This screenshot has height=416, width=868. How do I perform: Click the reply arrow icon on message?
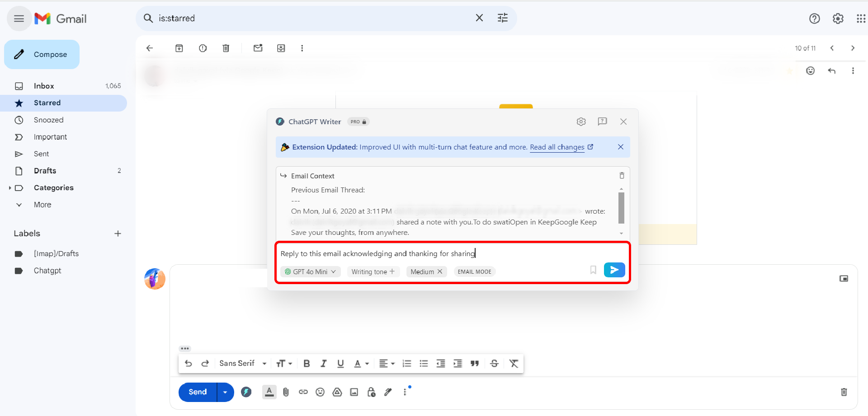point(831,70)
